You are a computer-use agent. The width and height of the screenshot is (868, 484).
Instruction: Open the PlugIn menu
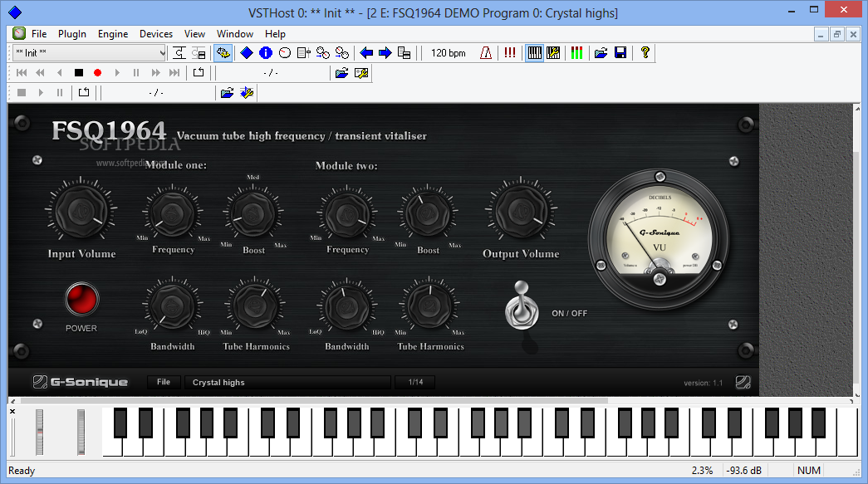click(x=72, y=34)
